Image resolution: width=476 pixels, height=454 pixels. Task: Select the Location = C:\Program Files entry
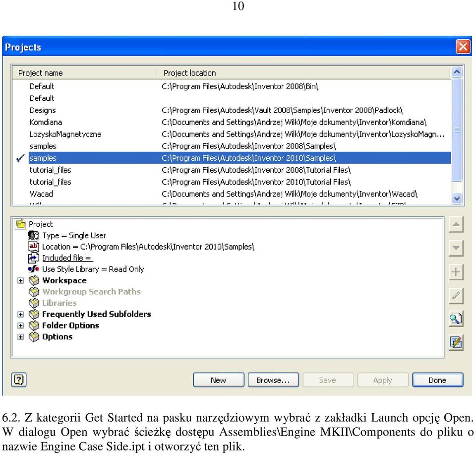[148, 247]
